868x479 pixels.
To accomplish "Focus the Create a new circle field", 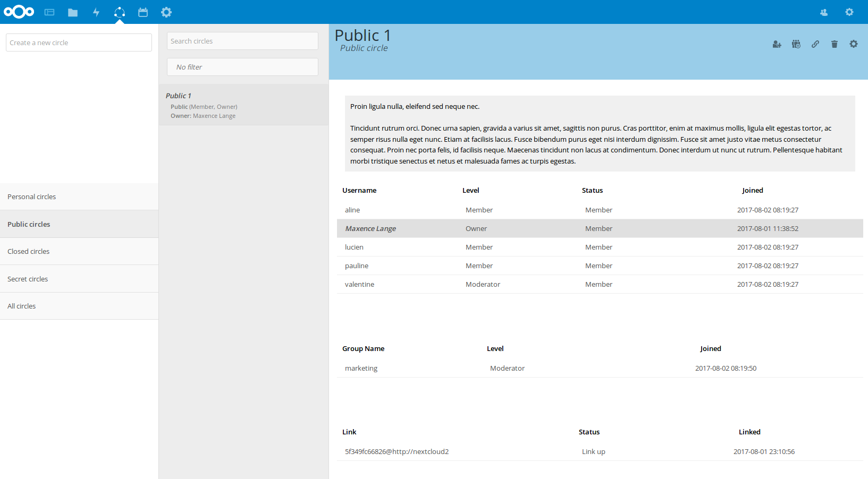I will point(79,42).
